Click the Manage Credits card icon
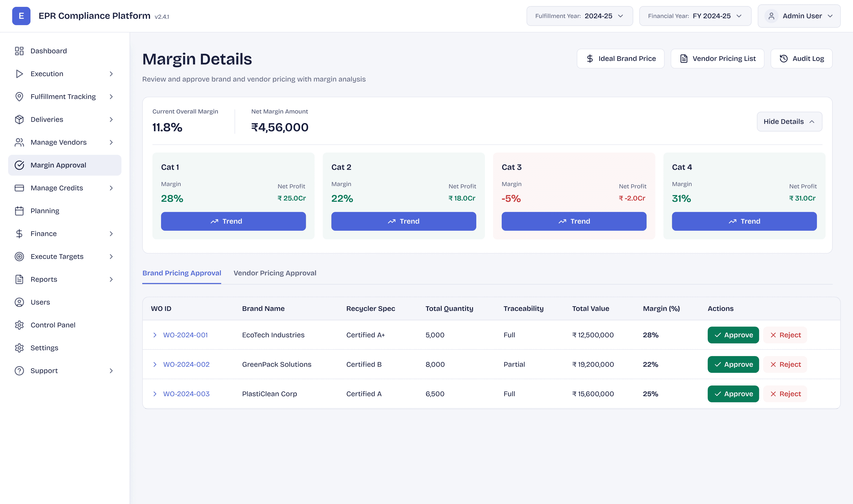 19,188
